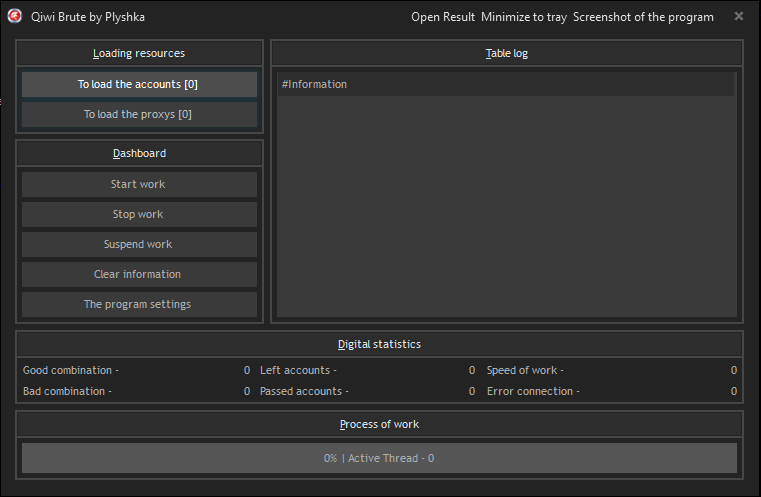761x497 pixels.
Task: Hit the Stop work button
Action: tap(139, 214)
